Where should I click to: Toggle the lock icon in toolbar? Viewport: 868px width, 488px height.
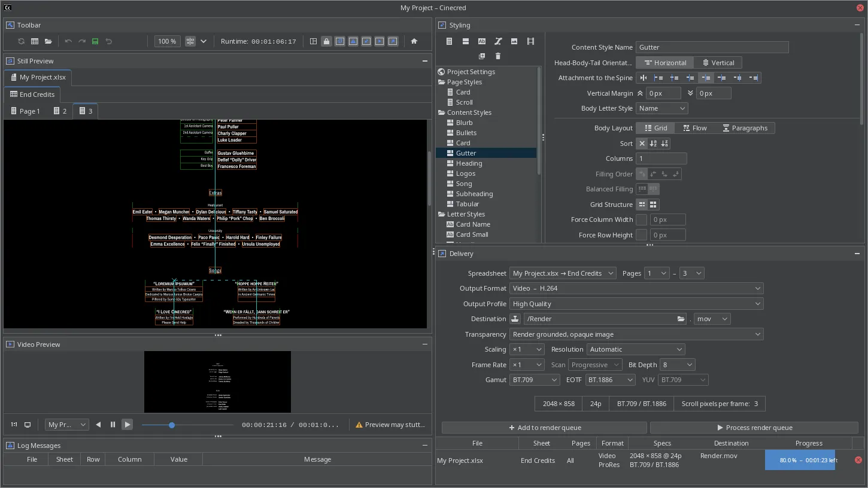[326, 41]
